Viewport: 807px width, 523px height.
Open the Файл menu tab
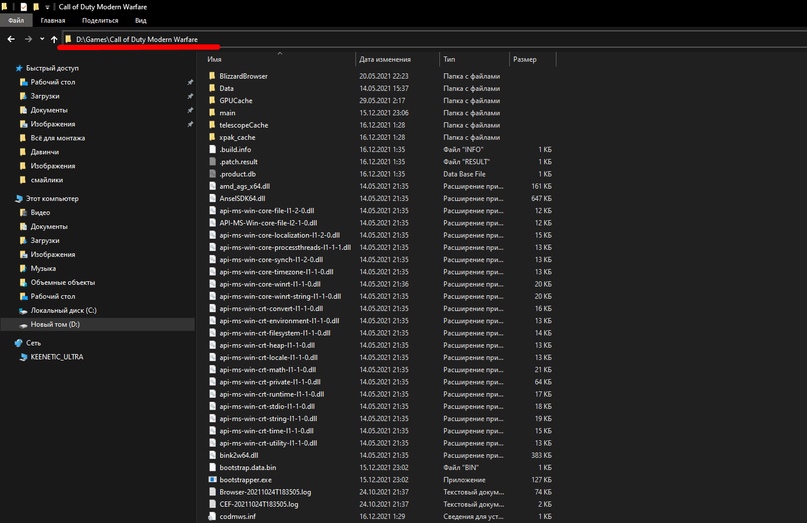tap(16, 21)
